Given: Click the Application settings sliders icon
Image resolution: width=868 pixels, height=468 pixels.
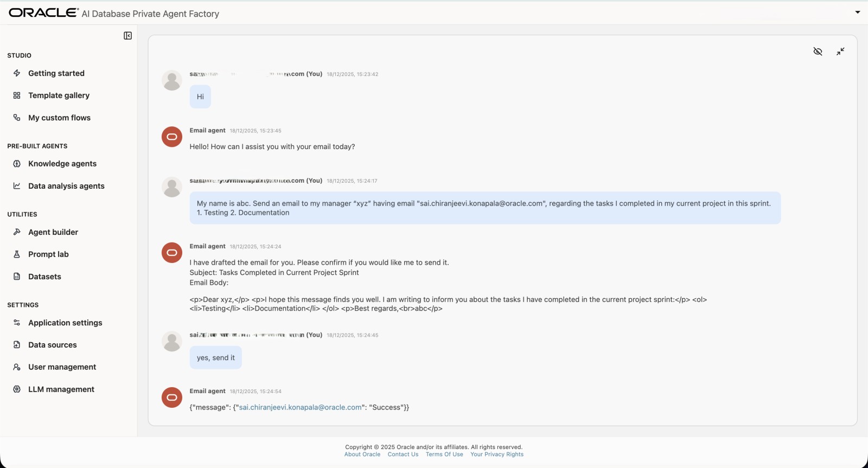Looking at the screenshot, I should (17, 323).
